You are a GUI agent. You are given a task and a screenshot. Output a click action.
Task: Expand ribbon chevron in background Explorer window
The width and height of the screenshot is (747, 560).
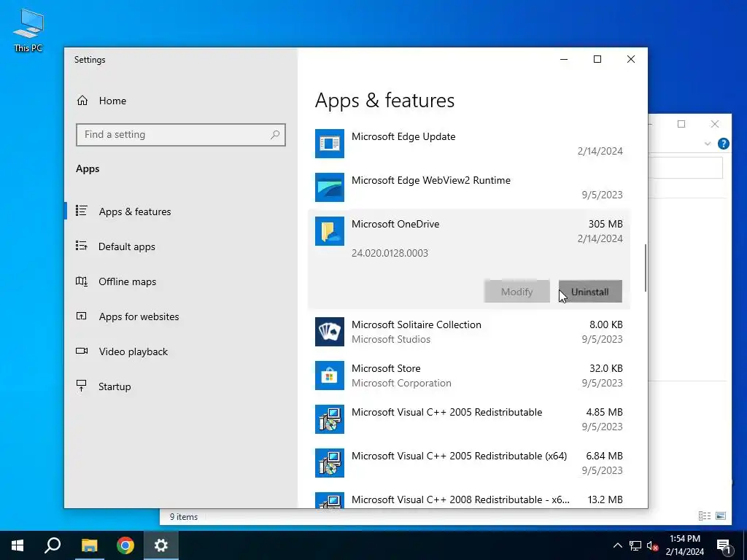click(708, 144)
